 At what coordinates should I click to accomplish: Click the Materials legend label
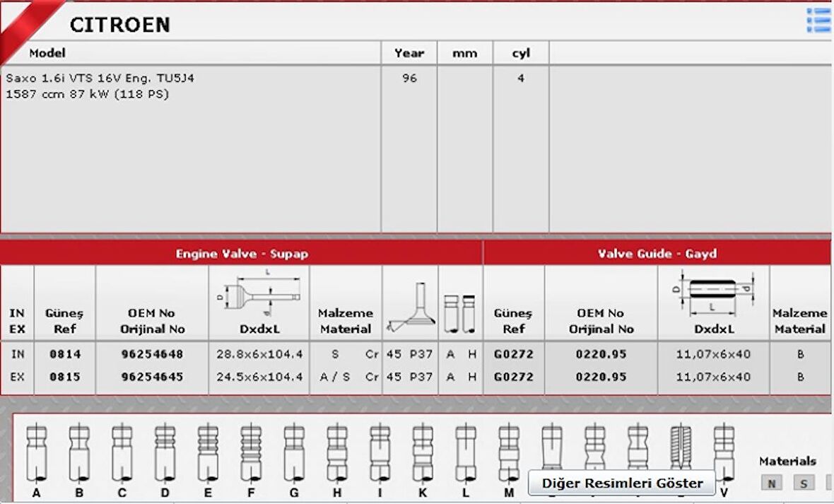point(788,462)
